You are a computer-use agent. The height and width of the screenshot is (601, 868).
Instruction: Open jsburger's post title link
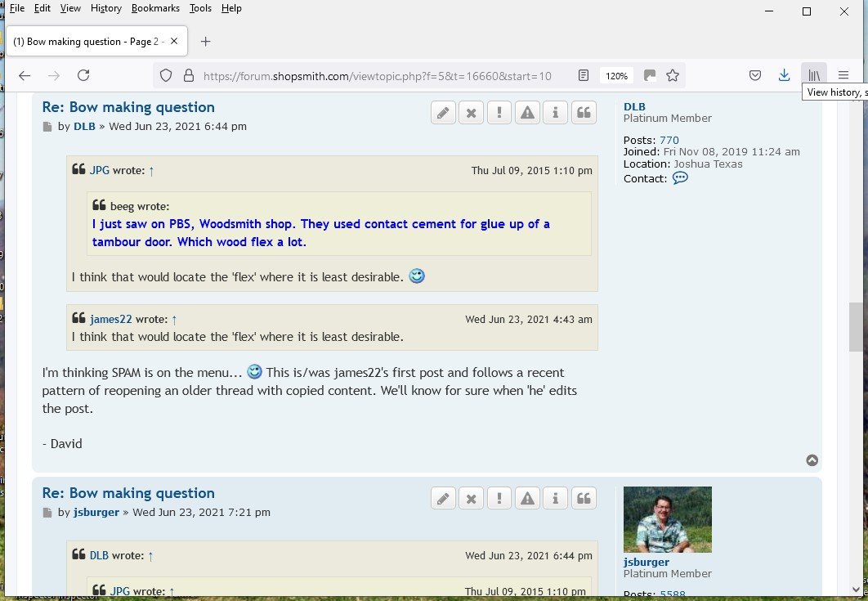[x=128, y=493]
